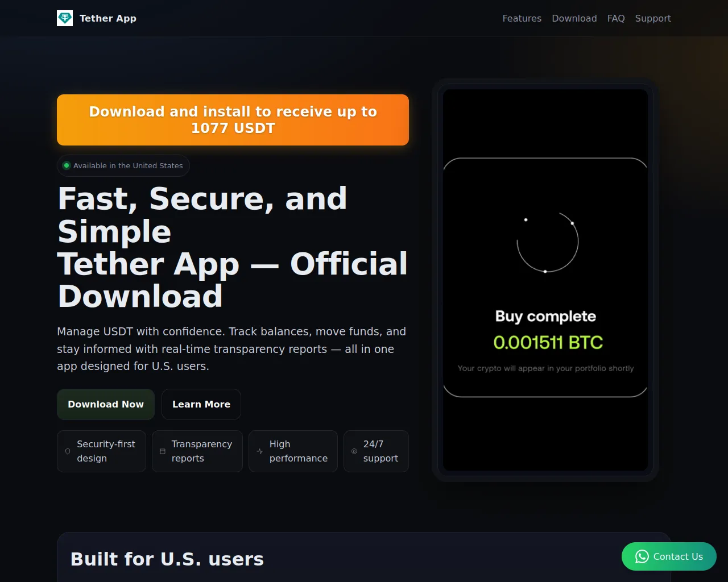Click the green dot beside Available in the United States
The height and width of the screenshot is (582, 728).
tap(67, 165)
